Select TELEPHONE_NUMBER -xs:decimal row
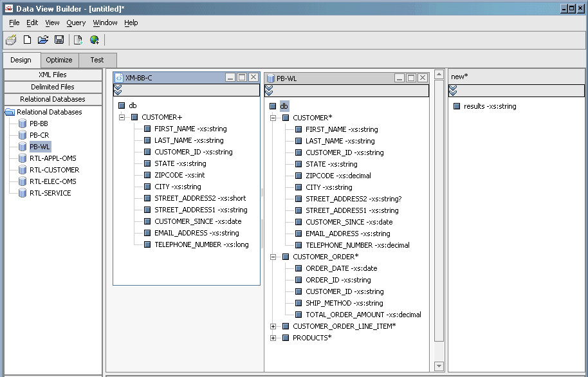Image resolution: width=588 pixels, height=377 pixels. (358, 245)
